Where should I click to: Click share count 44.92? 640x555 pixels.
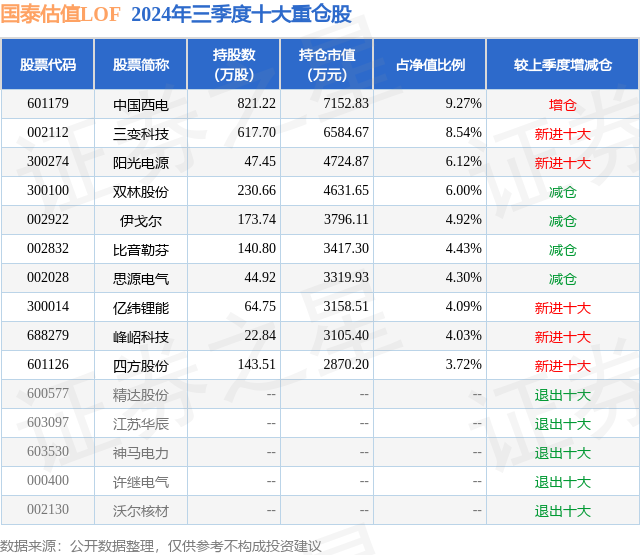[260, 277]
